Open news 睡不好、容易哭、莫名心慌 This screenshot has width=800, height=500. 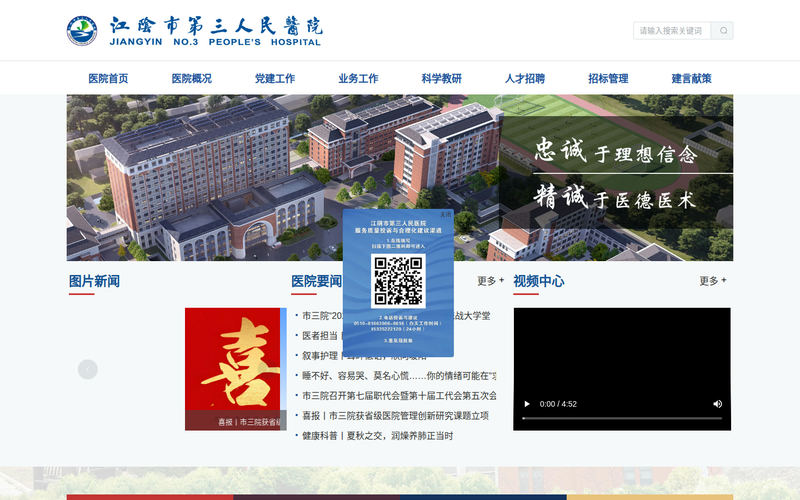398,376
